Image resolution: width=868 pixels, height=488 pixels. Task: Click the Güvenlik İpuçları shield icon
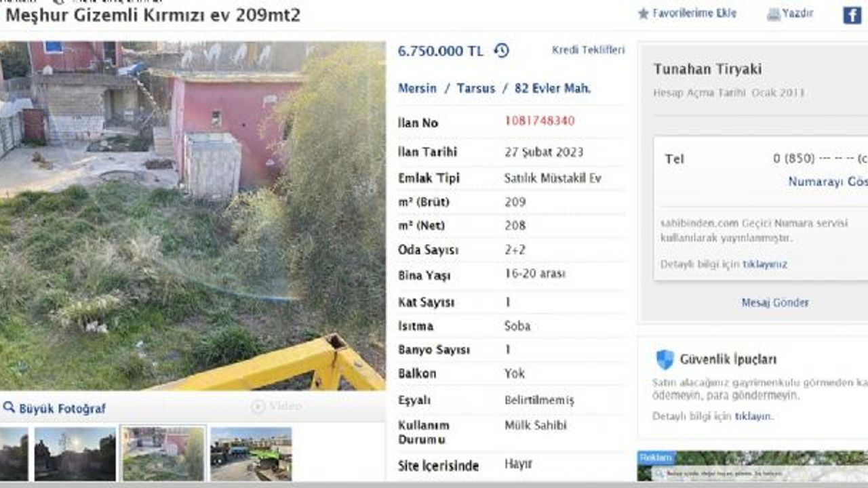[665, 359]
